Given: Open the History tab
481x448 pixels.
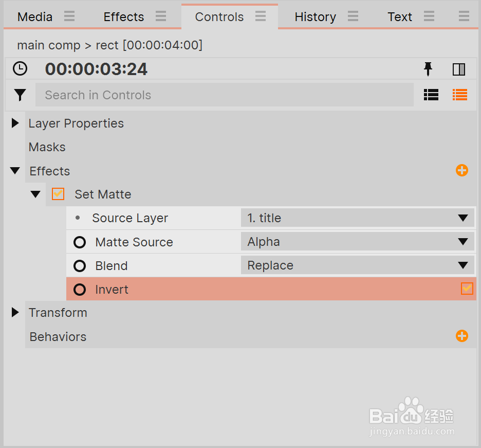Looking at the screenshot, I should (x=316, y=17).
